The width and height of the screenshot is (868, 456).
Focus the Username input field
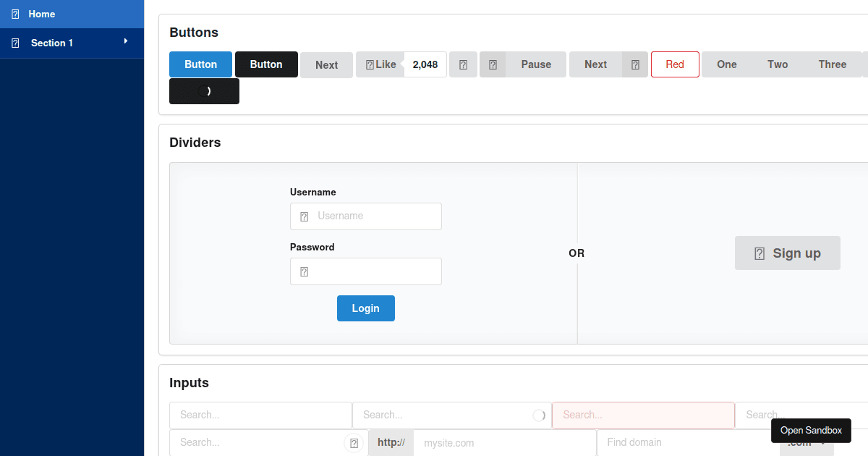pos(366,216)
